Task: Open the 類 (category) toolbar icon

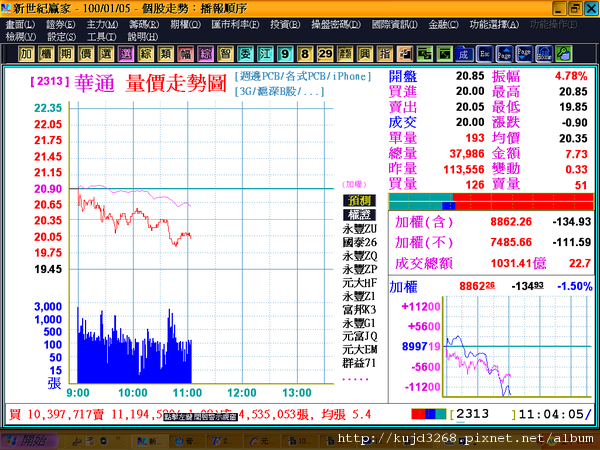Action: tap(165, 54)
